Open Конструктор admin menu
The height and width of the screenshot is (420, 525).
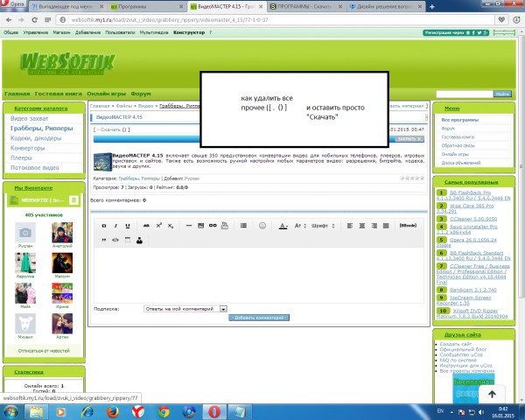click(x=189, y=32)
